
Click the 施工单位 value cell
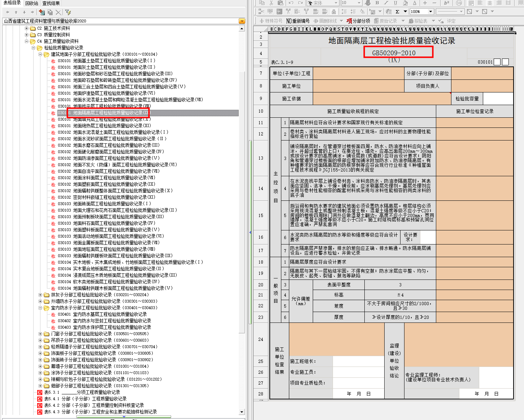(x=358, y=86)
